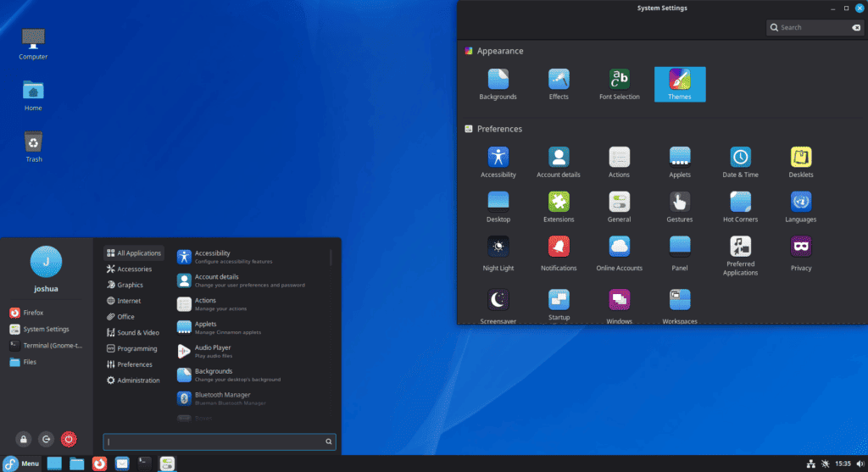Open Firefox from the taskbar
Screen dimensions: 868x472
pos(99,464)
